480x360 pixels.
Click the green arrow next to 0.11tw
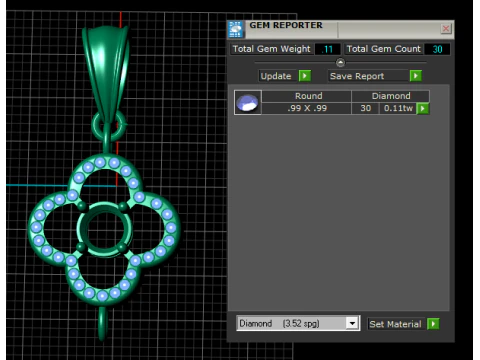(x=423, y=108)
